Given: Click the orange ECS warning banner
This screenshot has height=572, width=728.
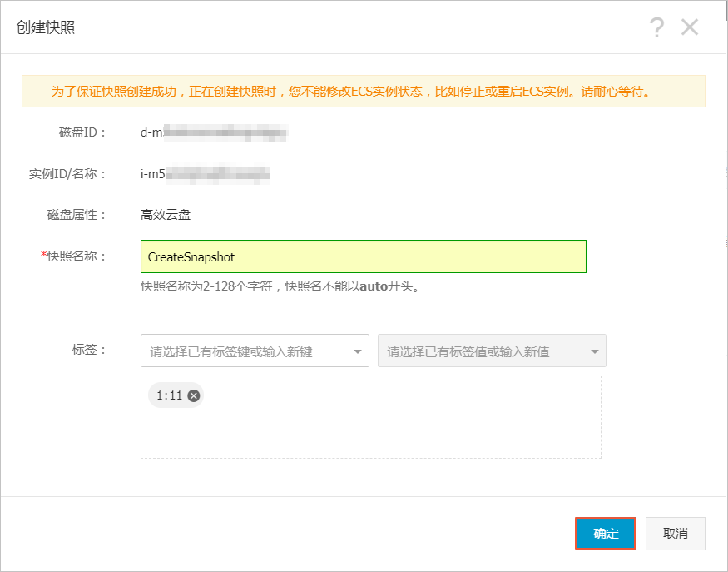Looking at the screenshot, I should (363, 92).
